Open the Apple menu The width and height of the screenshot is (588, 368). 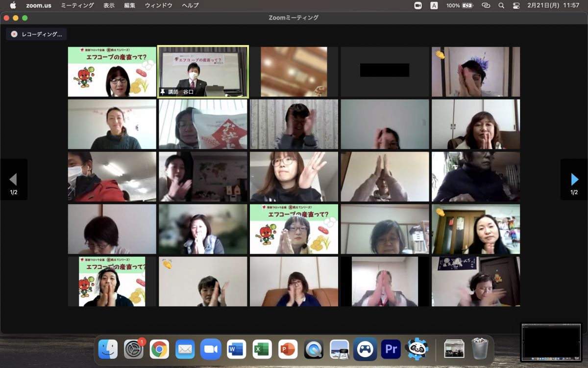(13, 5)
